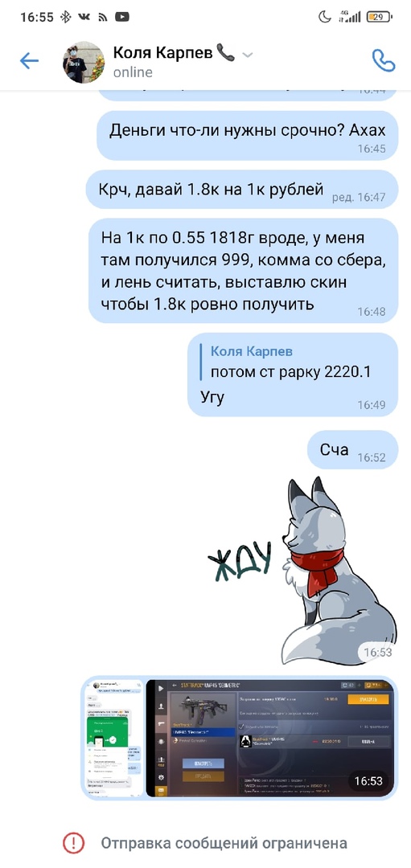This screenshot has height=868, width=411.
Task: Tap the red warning icon at the bottom
Action: coord(72,843)
